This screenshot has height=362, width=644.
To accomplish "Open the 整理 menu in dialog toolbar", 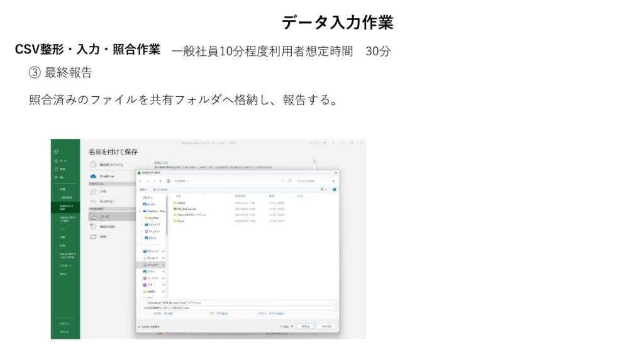I will tap(143, 189).
